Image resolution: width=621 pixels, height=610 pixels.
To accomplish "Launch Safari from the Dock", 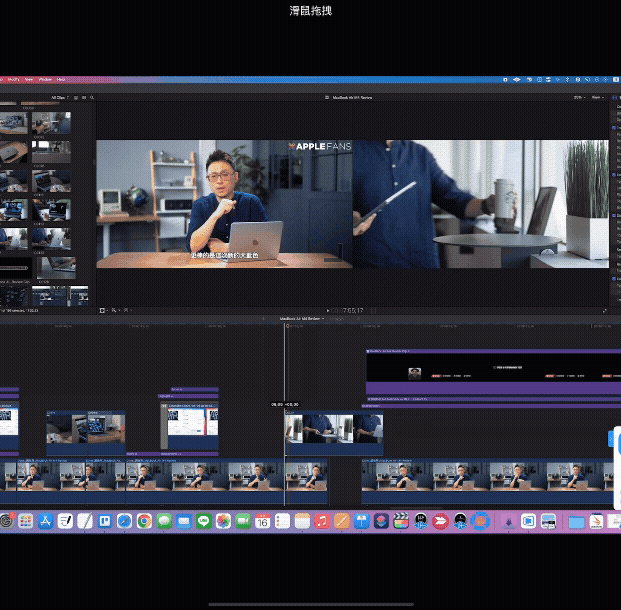I will point(124,521).
